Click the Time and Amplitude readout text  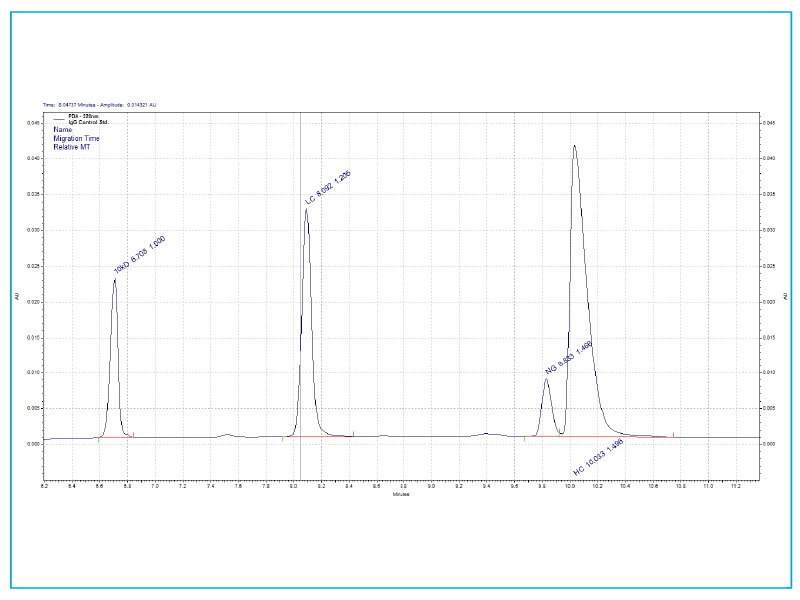100,104
